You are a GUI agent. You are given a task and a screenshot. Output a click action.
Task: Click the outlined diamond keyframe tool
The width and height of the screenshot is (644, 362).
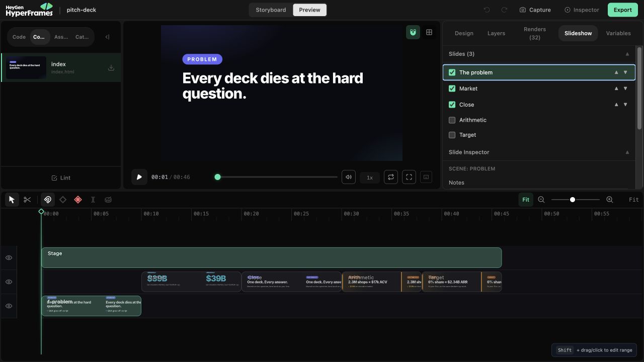coord(63,200)
